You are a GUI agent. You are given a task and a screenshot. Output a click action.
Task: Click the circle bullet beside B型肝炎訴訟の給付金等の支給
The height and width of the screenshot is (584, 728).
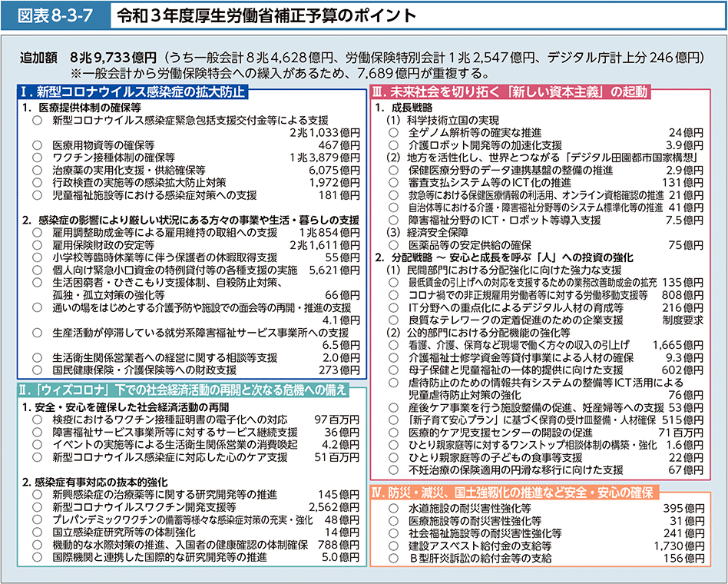click(393, 557)
